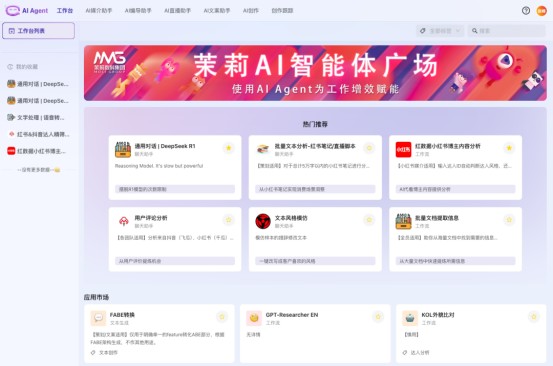The height and width of the screenshot is (366, 553).
Task: Unfavorite DeepSeek R1 card via its star
Action: pos(229,148)
